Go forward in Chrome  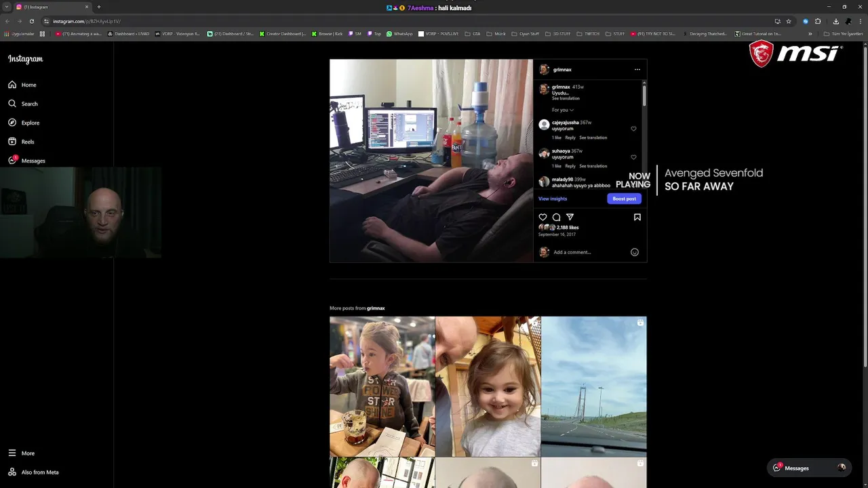tap(19, 21)
